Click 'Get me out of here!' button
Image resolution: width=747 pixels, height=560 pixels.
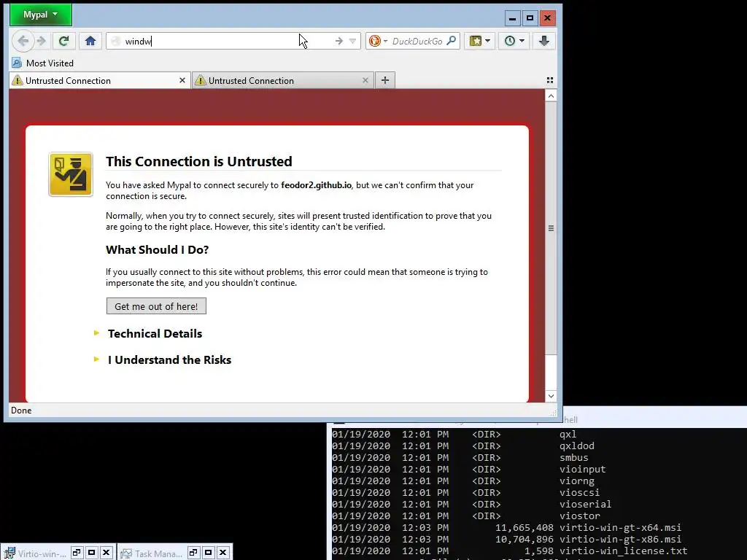click(x=156, y=306)
